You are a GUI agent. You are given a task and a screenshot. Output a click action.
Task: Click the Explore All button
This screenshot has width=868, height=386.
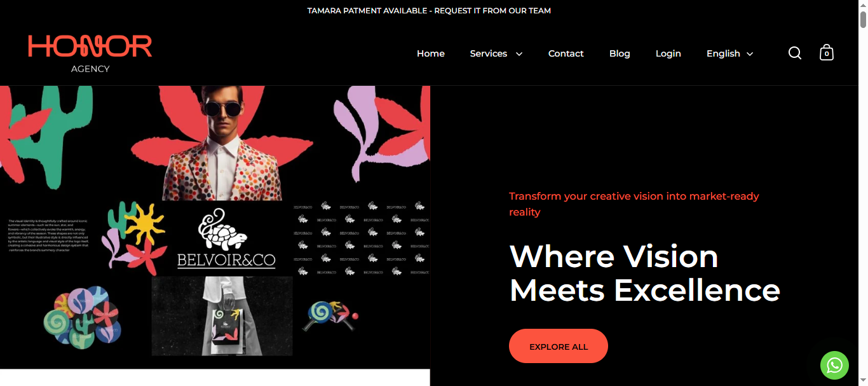tap(559, 346)
